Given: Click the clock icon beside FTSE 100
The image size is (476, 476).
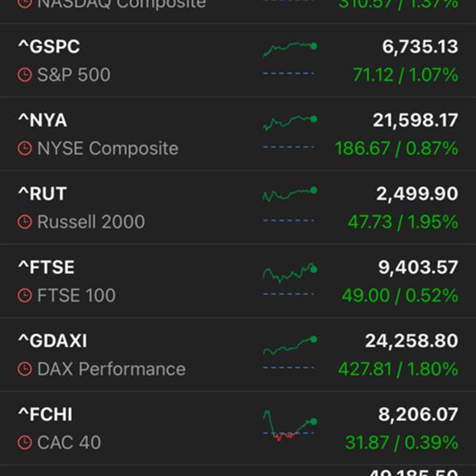Looking at the screenshot, I should [x=25, y=296].
